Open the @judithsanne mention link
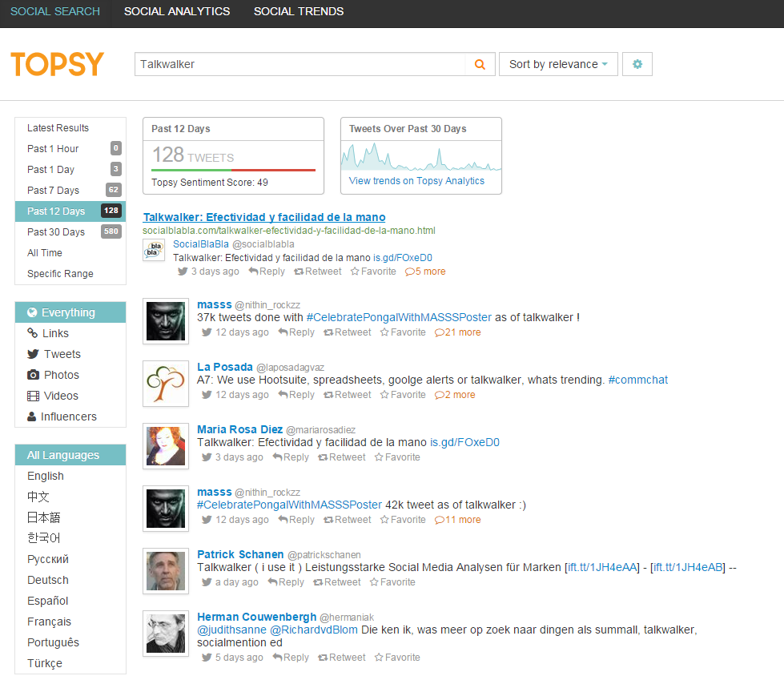 coord(231,630)
